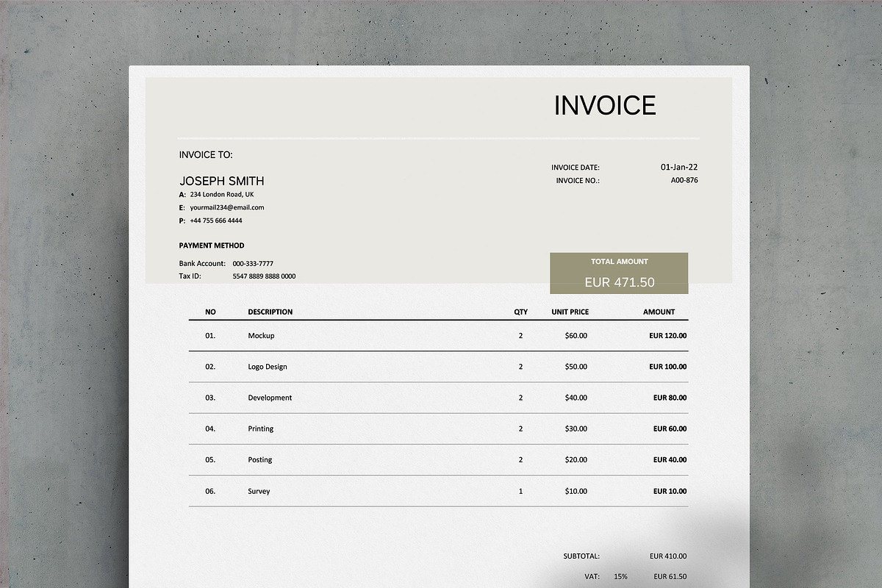
Task: Click the Tax ID: label
Action: pos(190,276)
